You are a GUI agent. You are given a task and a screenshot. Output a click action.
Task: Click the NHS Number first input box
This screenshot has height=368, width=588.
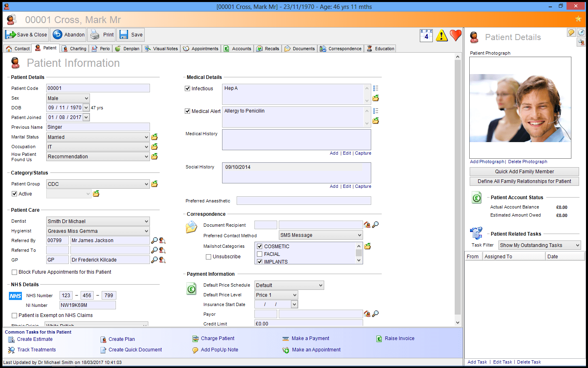66,296
